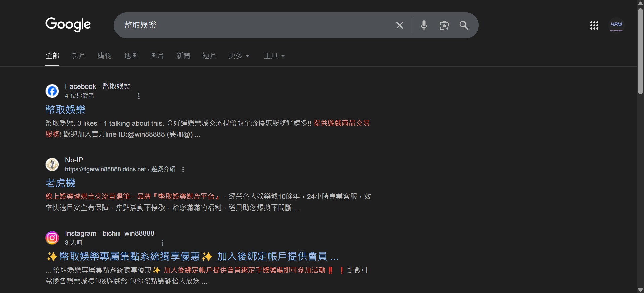
Task: Open the three-dot menu for Instagram result
Action: pyautogui.click(x=162, y=243)
